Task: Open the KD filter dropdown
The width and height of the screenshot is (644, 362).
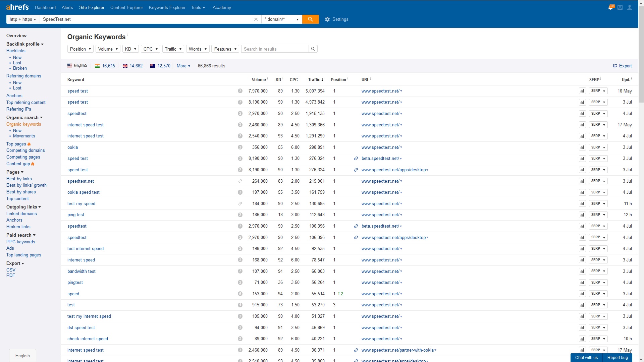Action: (x=130, y=49)
